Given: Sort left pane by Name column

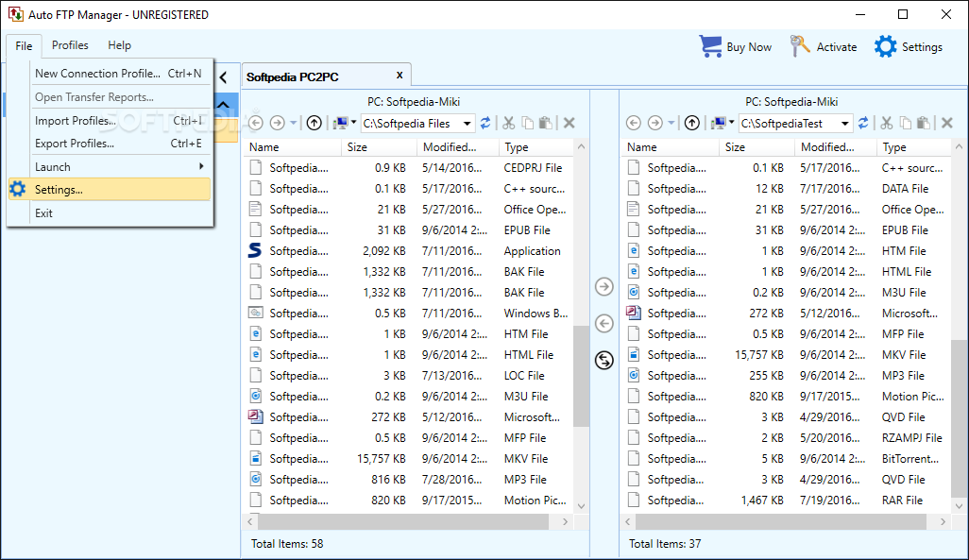Looking at the screenshot, I should coord(293,147).
